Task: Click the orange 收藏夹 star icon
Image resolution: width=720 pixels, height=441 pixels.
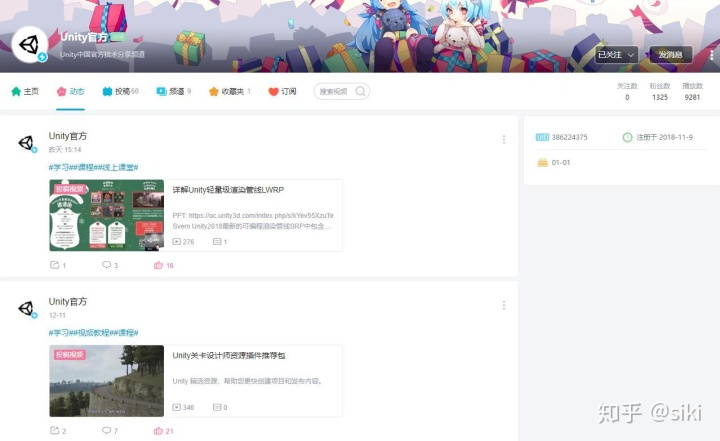Action: pyautogui.click(x=214, y=91)
